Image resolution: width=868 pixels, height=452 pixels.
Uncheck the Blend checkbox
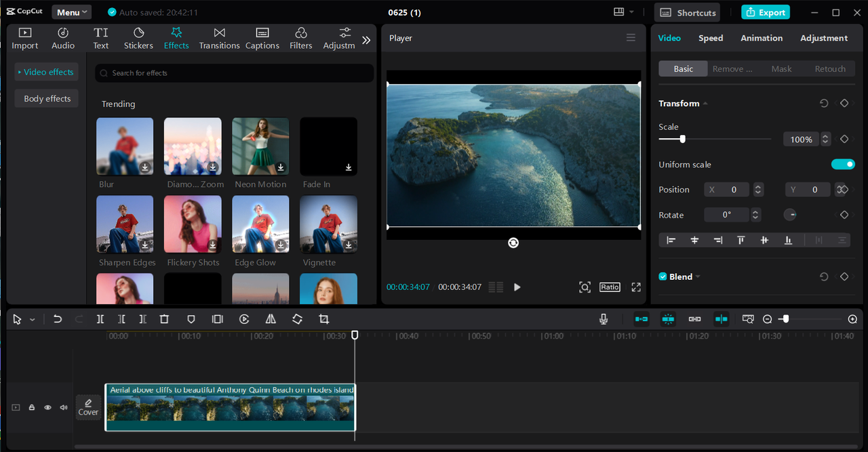(x=663, y=276)
